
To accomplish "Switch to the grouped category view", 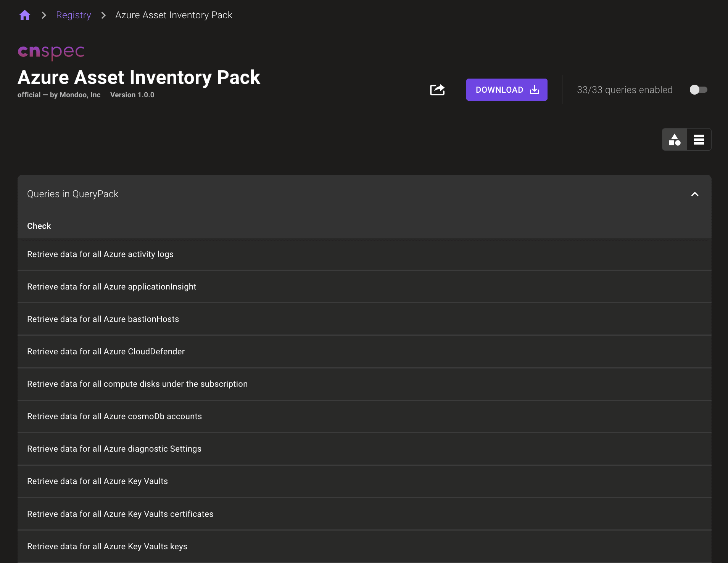I will pyautogui.click(x=675, y=140).
